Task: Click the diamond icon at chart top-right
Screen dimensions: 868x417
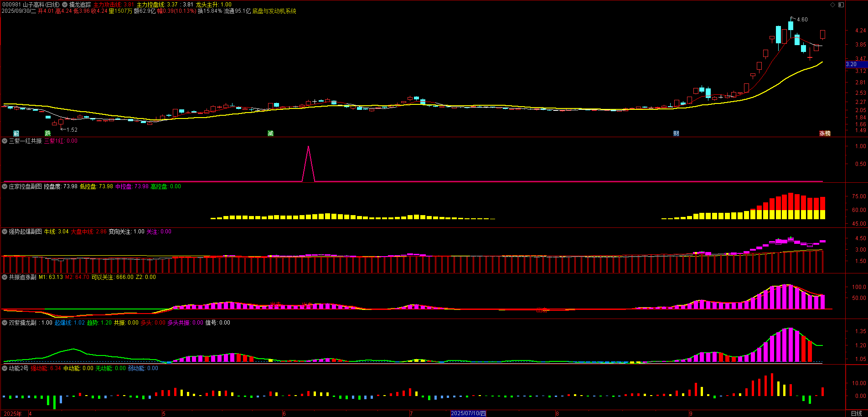Action: (x=832, y=5)
